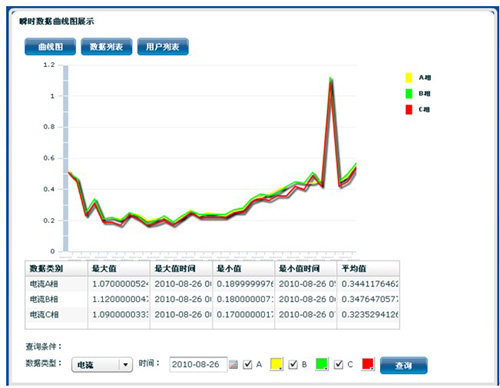This screenshot has height=388, width=500.
Task: Click the 查询 query button
Action: click(x=404, y=365)
